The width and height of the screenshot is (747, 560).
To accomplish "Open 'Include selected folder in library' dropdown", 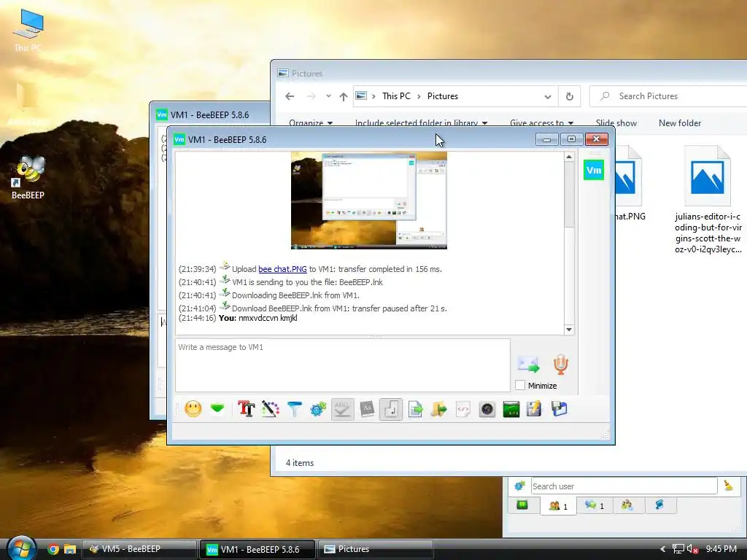I will point(421,122).
